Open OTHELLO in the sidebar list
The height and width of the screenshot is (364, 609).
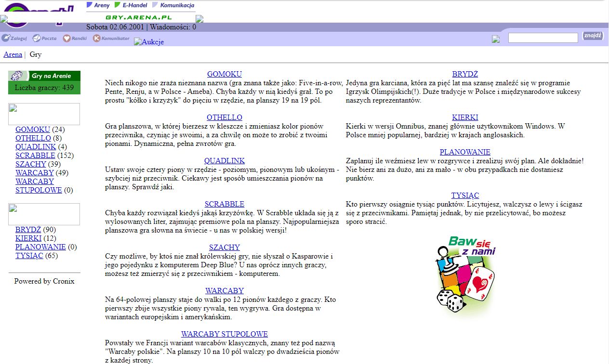[33, 138]
